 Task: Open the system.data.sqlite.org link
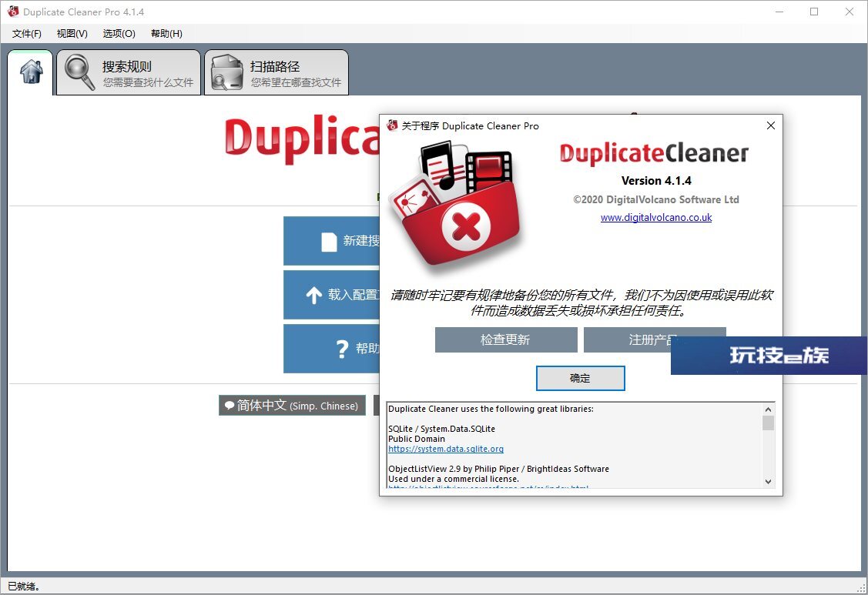coord(446,449)
